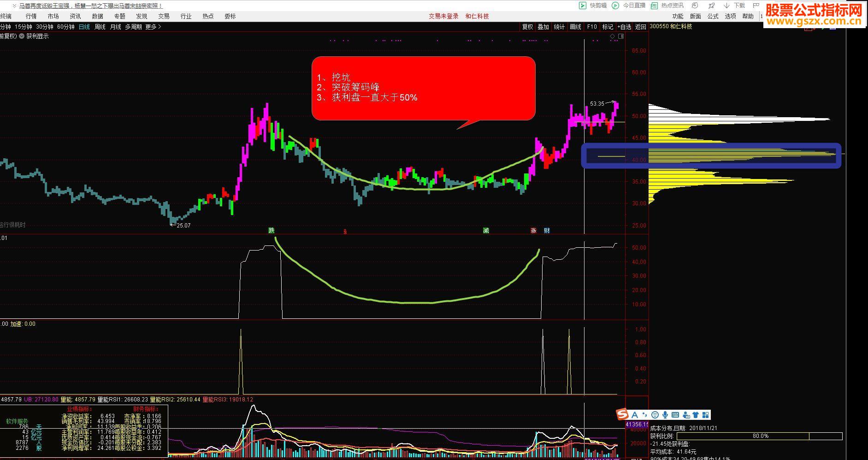The width and height of the screenshot is (868, 460).
Task: Open the 功能 menu
Action: tap(678, 16)
